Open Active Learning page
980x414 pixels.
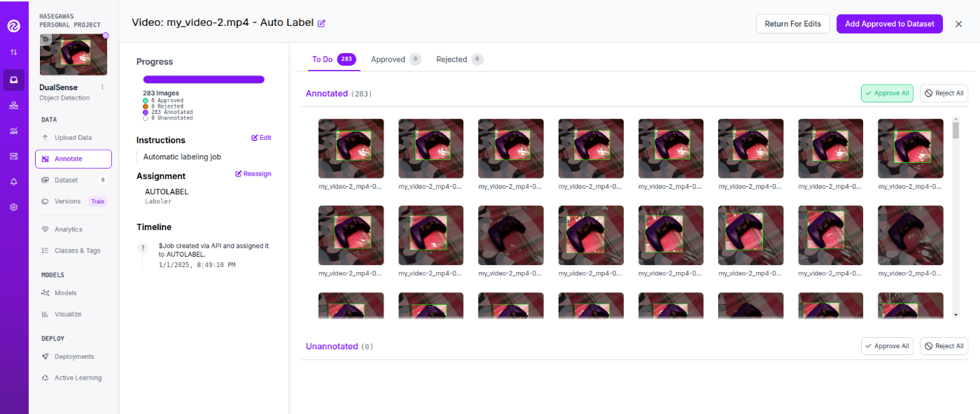point(73,378)
